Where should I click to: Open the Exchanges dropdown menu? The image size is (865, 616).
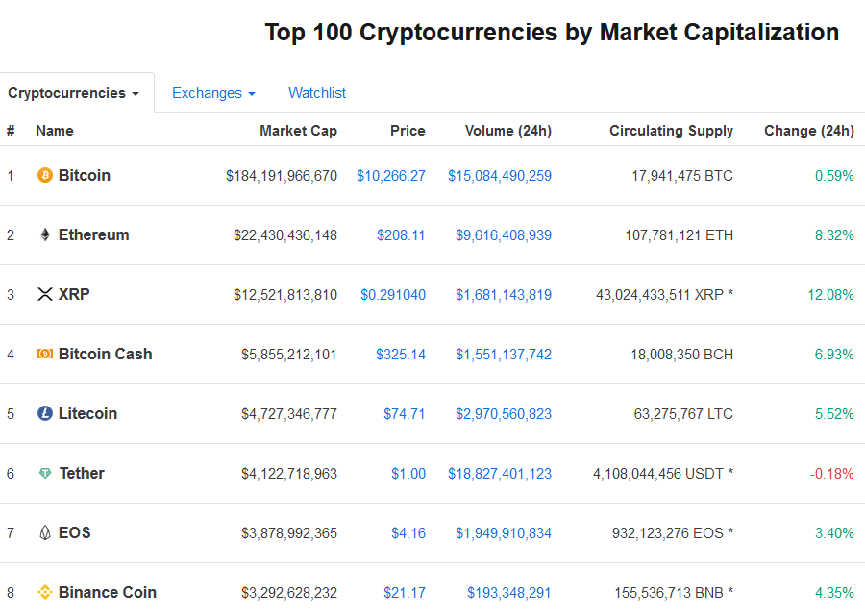click(x=213, y=93)
